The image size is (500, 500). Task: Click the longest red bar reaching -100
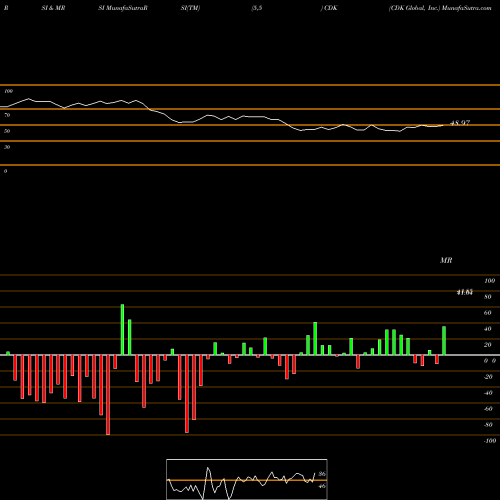pos(108,395)
